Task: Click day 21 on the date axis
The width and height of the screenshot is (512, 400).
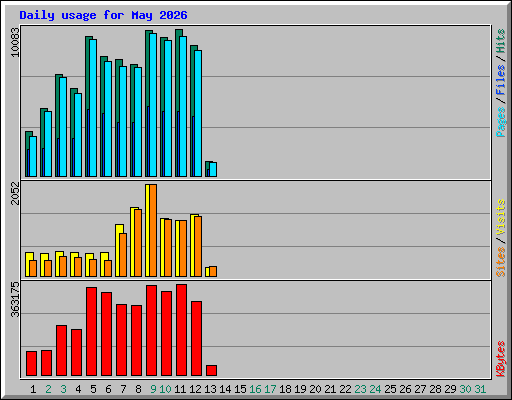Action: [330, 389]
